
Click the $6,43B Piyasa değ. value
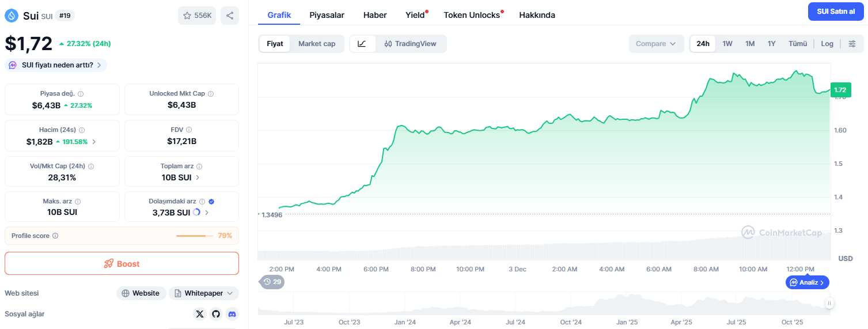pos(46,105)
